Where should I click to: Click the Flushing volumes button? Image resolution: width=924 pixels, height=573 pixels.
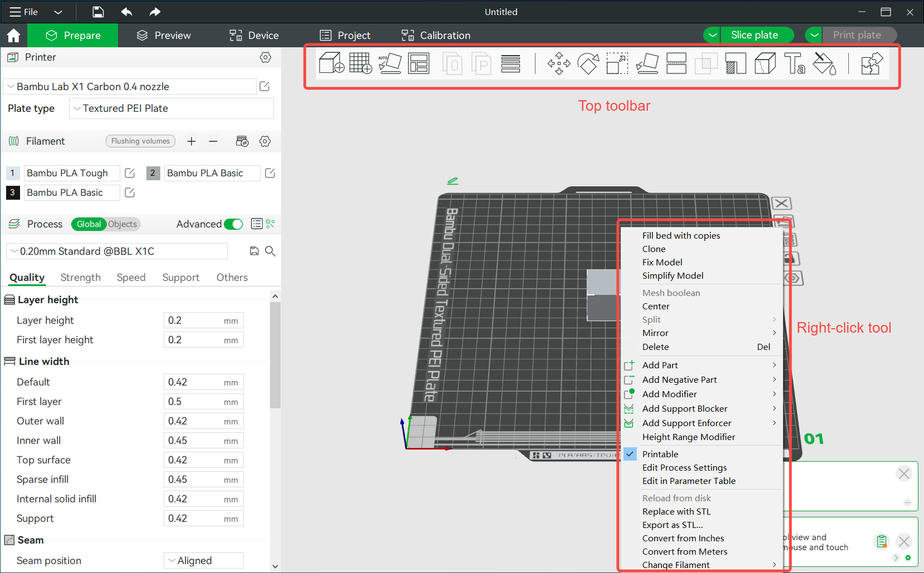tap(140, 141)
